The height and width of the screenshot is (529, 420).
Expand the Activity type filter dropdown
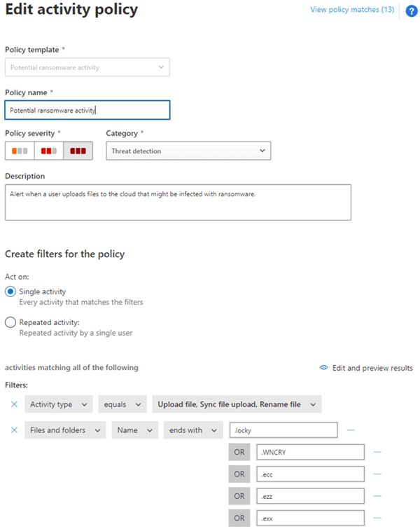tap(59, 404)
